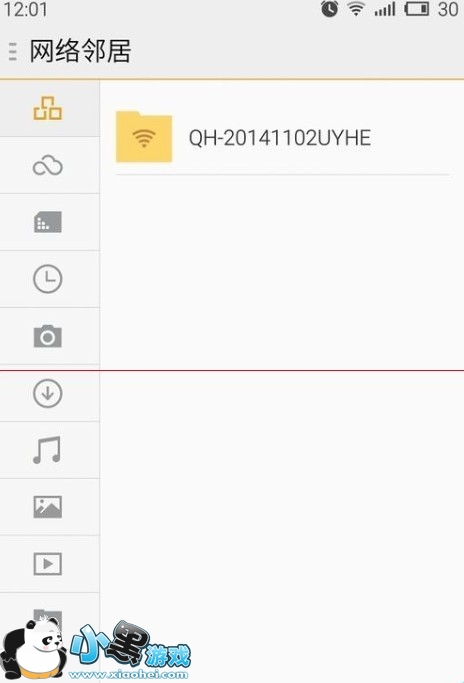The width and height of the screenshot is (464, 683).
Task: Open music category note icon
Action: tap(47, 450)
